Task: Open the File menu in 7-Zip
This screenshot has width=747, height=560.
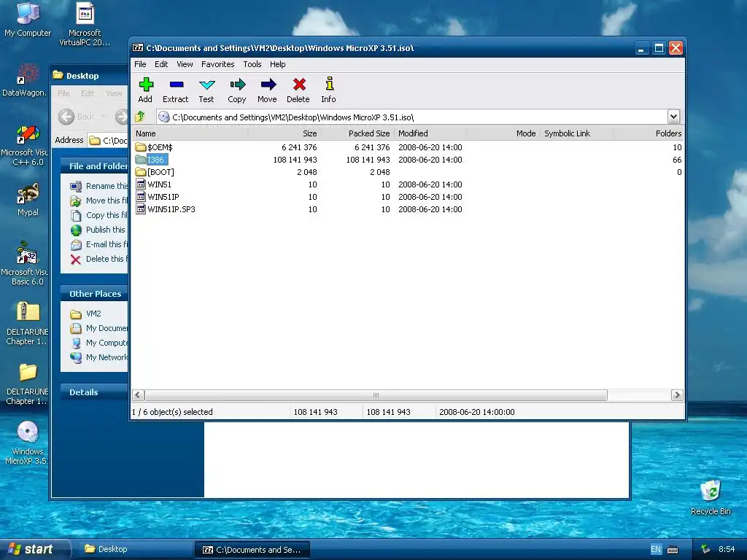Action: pos(140,64)
